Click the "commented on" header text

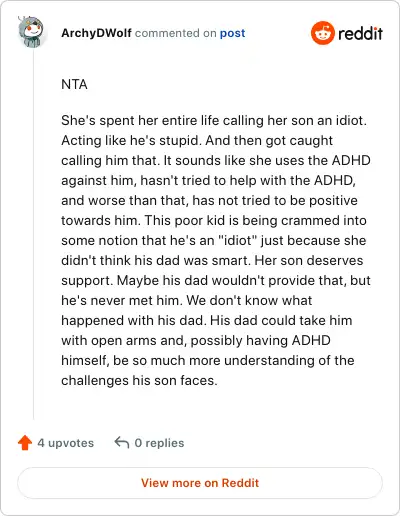(x=176, y=33)
